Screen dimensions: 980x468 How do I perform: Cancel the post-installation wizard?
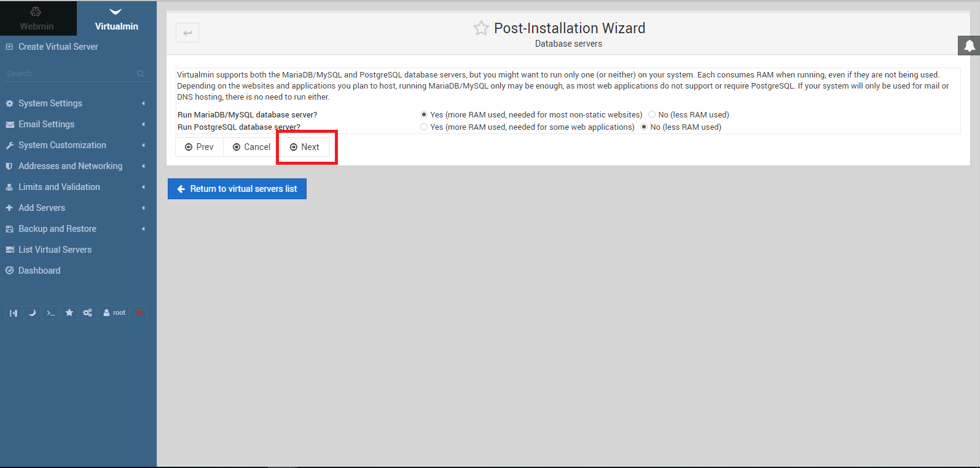pyautogui.click(x=252, y=147)
